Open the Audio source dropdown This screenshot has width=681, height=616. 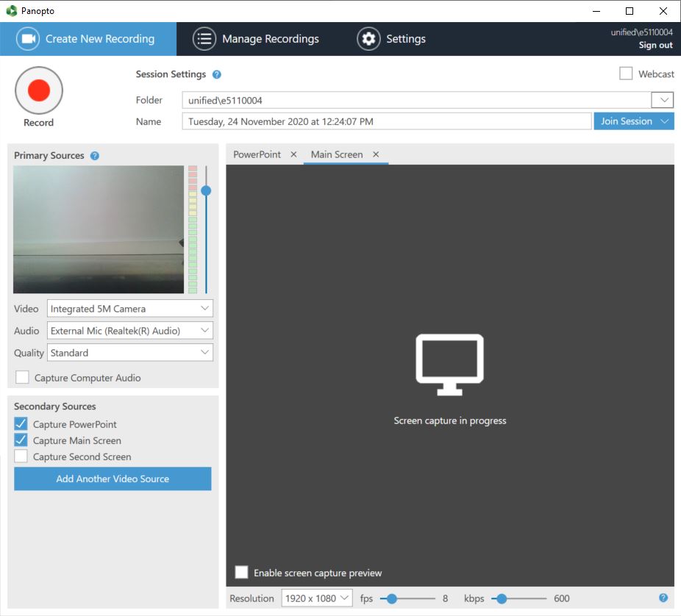pyautogui.click(x=130, y=331)
